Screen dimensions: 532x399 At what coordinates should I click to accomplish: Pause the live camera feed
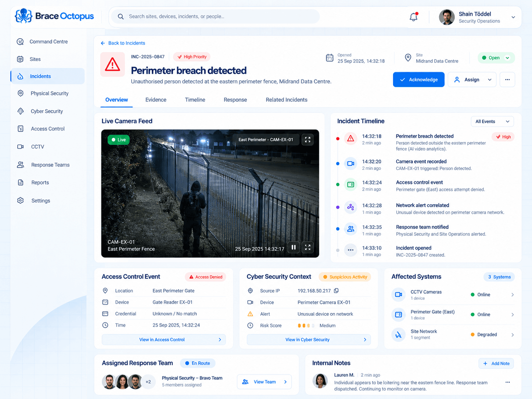(x=294, y=247)
